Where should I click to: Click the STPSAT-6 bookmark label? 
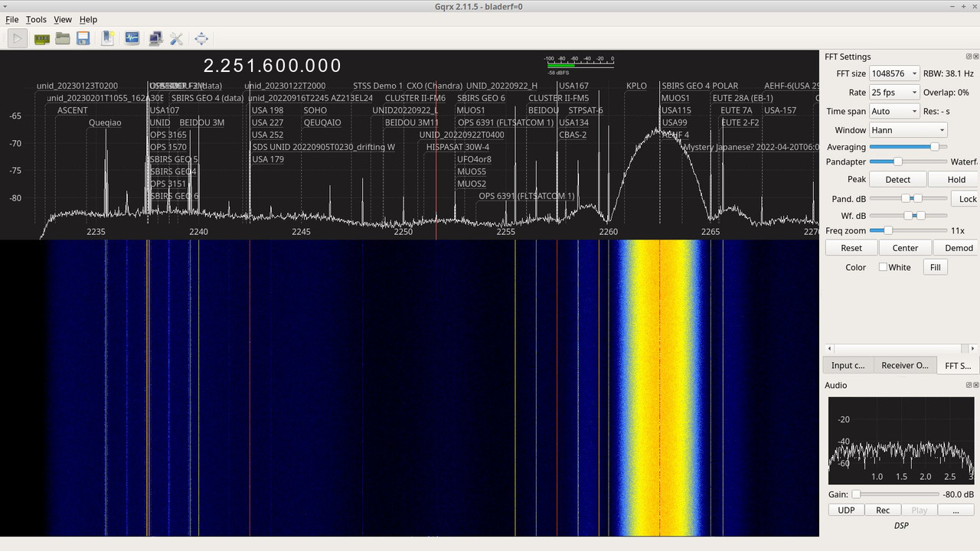(x=586, y=110)
